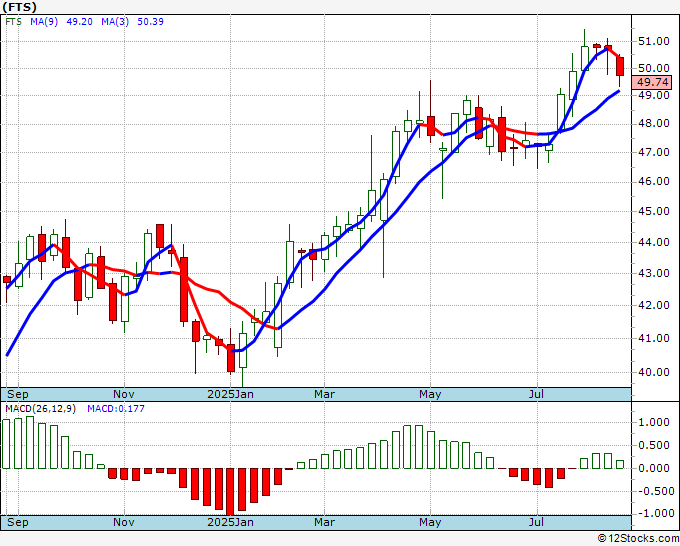
Task: Click the 12Stocks.com copyright text
Action: click(638, 539)
